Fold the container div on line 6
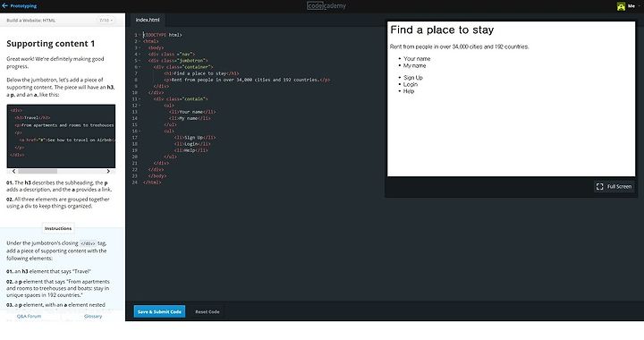Viewport: 644px width, 340px height. (139, 67)
